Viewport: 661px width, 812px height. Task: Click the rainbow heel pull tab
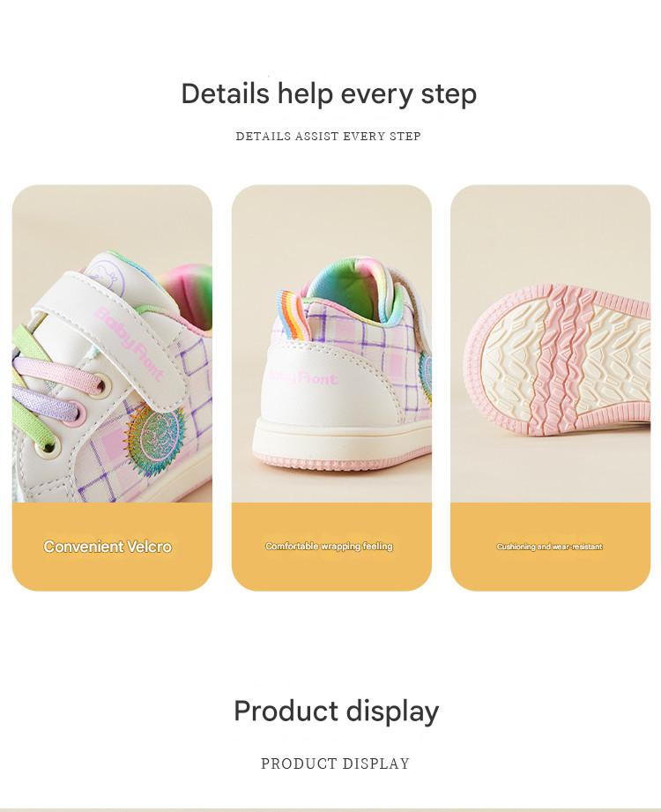[293, 315]
